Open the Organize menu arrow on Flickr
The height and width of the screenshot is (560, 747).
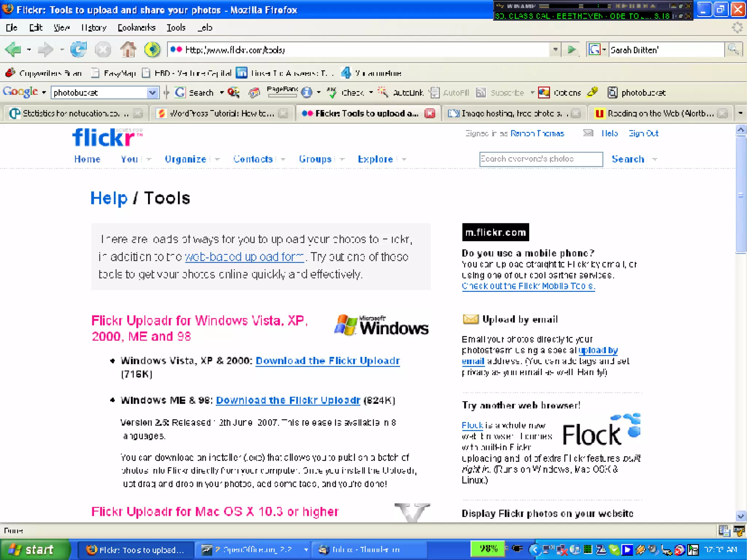pyautogui.click(x=218, y=159)
